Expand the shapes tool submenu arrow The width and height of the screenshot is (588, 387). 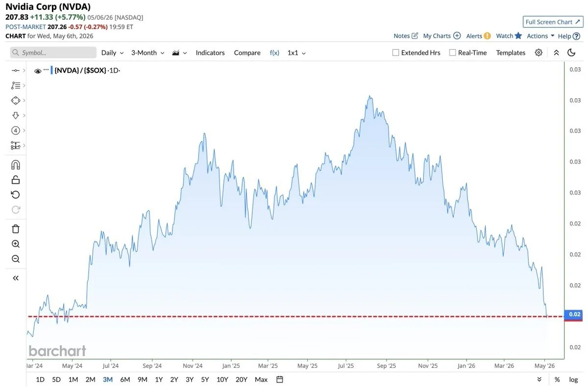tap(24, 100)
